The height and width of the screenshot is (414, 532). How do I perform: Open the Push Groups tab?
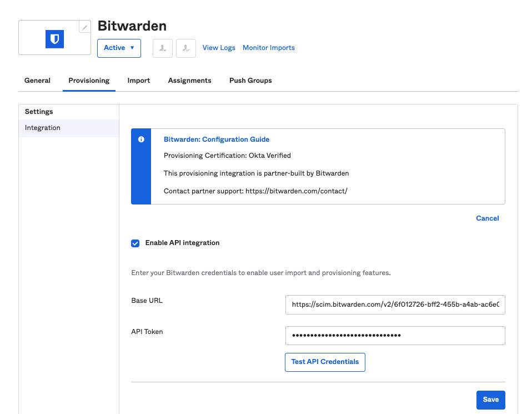250,81
